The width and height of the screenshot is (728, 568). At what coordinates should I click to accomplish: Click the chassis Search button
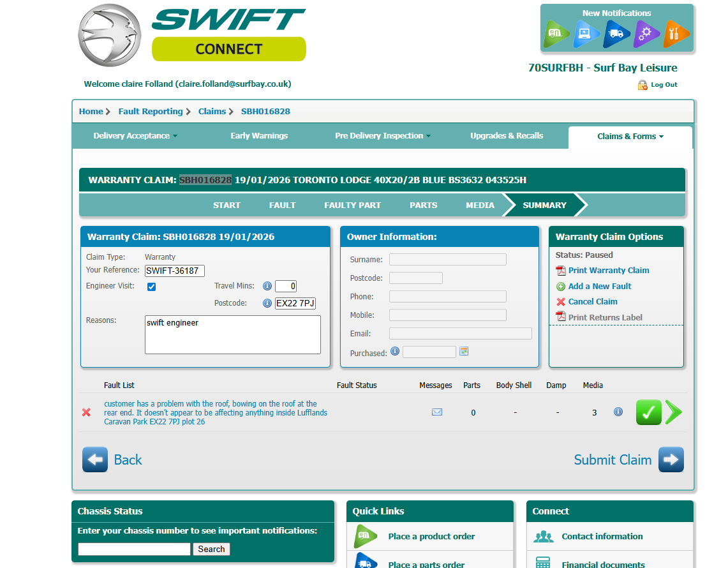(211, 549)
